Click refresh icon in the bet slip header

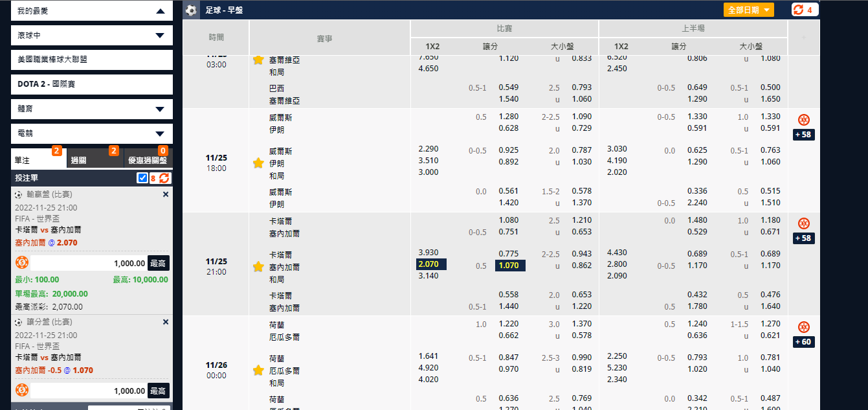tap(164, 178)
